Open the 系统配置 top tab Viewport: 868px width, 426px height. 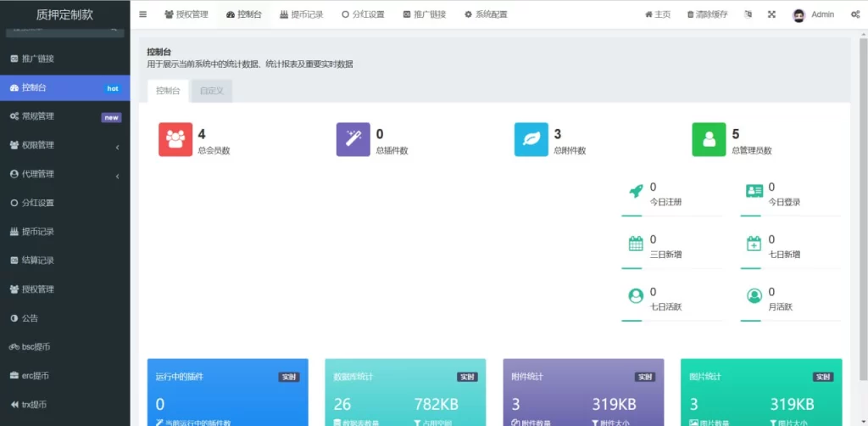point(486,14)
